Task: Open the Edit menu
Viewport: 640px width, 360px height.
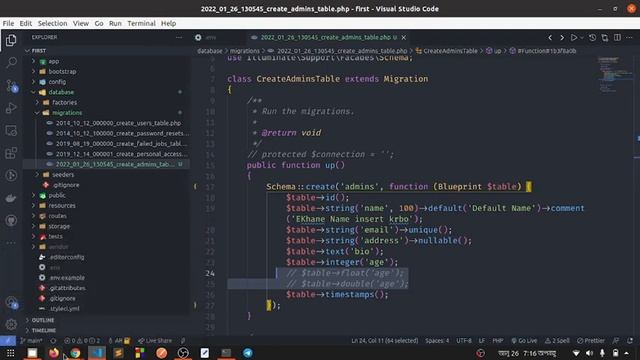Action: tap(26, 23)
